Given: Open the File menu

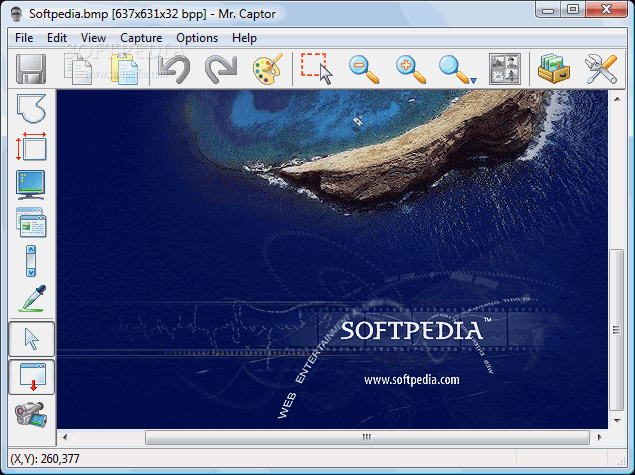Looking at the screenshot, I should pyautogui.click(x=24, y=38).
